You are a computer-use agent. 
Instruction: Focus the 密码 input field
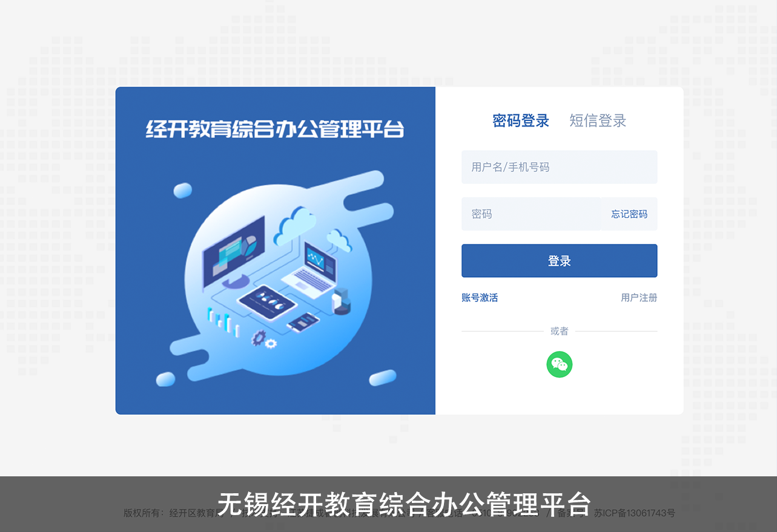pos(531,214)
